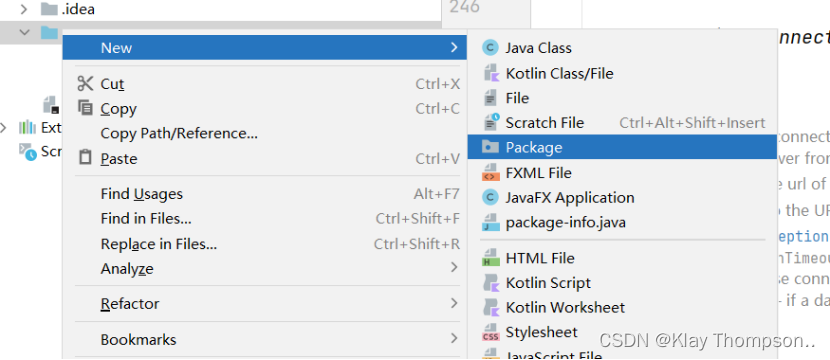Create a new Stylesheet
The width and height of the screenshot is (830, 360).
coord(622,332)
